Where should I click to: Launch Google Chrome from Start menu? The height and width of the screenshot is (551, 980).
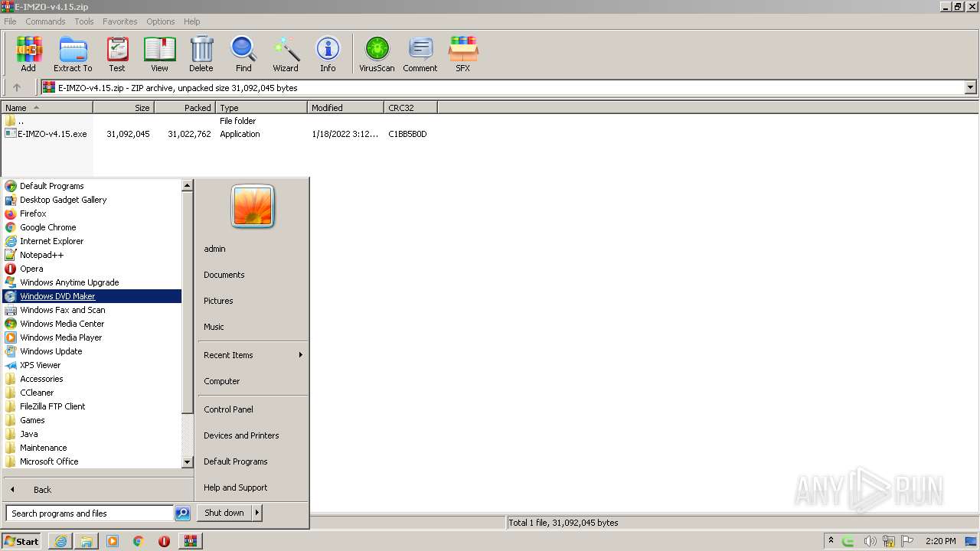click(x=92, y=227)
